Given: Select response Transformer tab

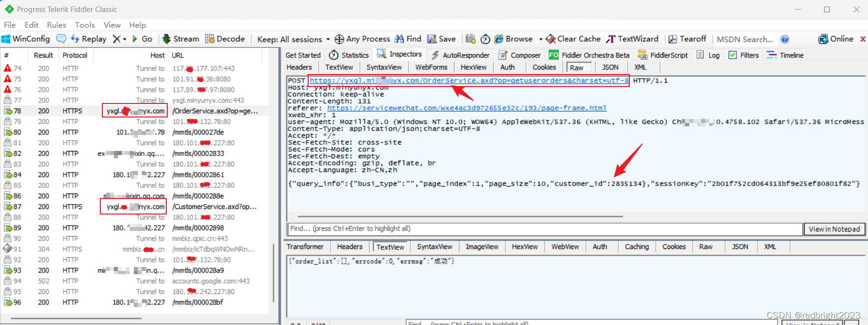Looking at the screenshot, I should point(305,246).
